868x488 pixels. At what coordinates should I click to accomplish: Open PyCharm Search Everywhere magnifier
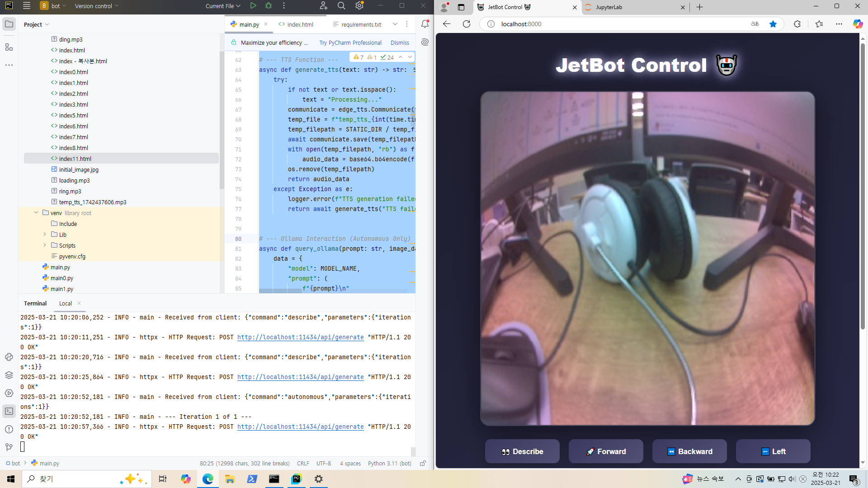pos(341,6)
